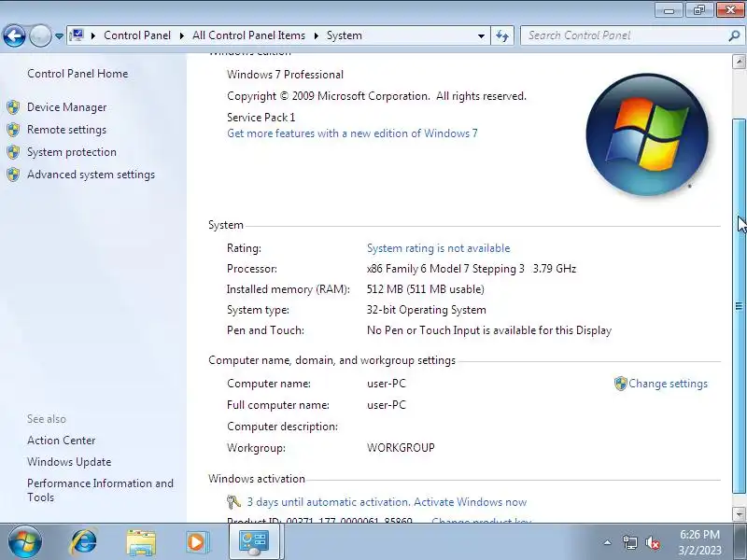
Task: Click the search magnifier icon
Action: tap(734, 35)
